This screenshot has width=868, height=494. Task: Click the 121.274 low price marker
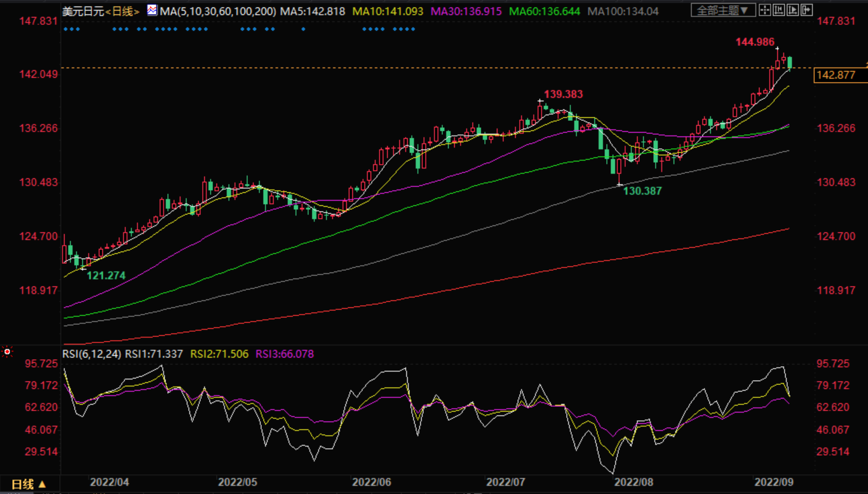click(106, 275)
